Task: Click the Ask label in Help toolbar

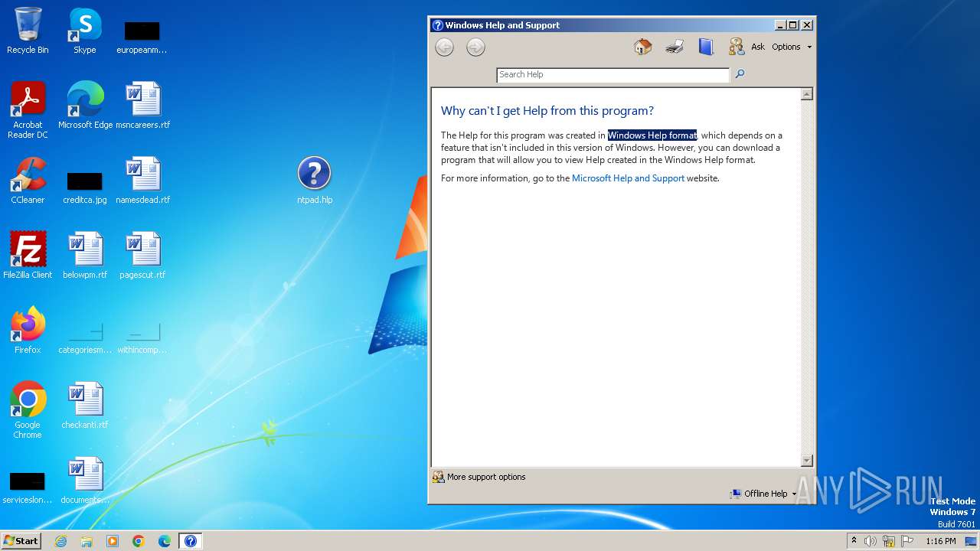Action: pyautogui.click(x=758, y=47)
